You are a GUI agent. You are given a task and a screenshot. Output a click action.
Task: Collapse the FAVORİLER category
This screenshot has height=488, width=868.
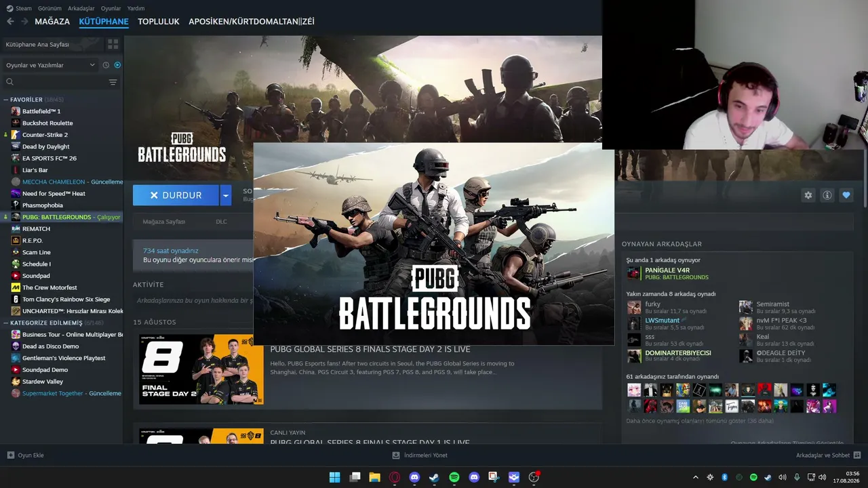pos(6,100)
